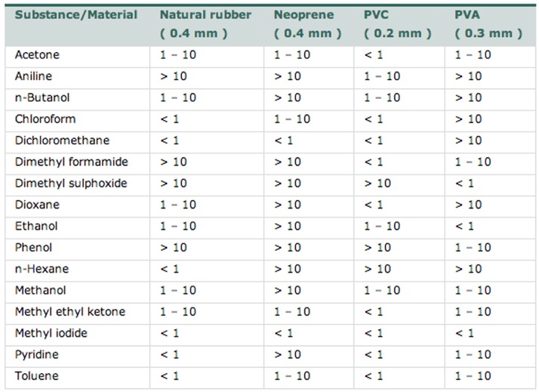This screenshot has height=392, width=539.
Task: Select the Acetone row label
Action: [37, 54]
